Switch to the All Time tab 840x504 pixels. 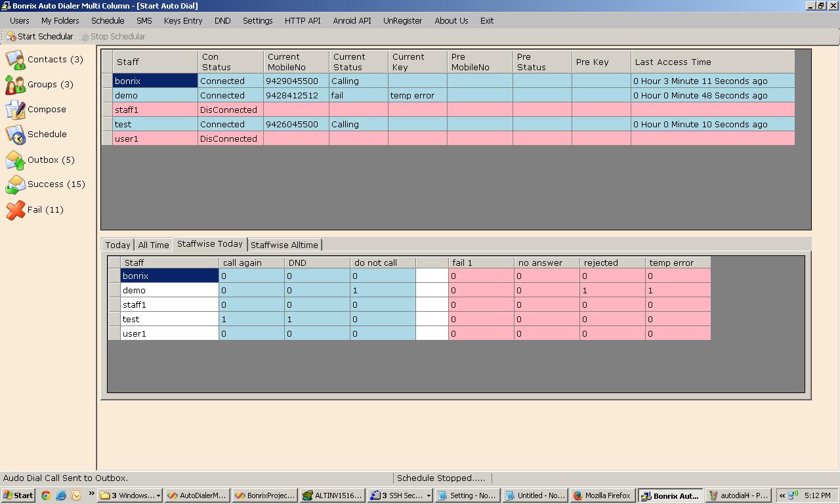pyautogui.click(x=154, y=245)
